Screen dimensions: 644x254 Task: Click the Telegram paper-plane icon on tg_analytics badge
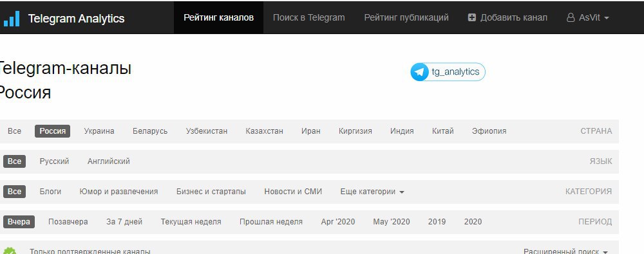coord(419,72)
